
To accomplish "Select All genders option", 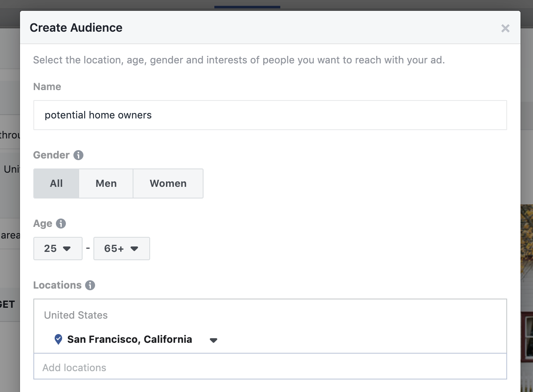I will [x=56, y=183].
